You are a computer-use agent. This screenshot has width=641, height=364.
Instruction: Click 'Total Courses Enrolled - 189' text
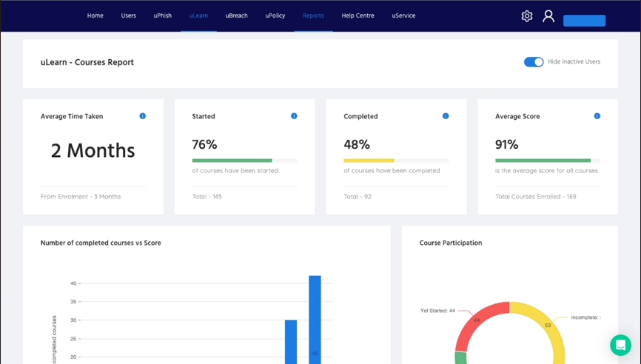536,197
